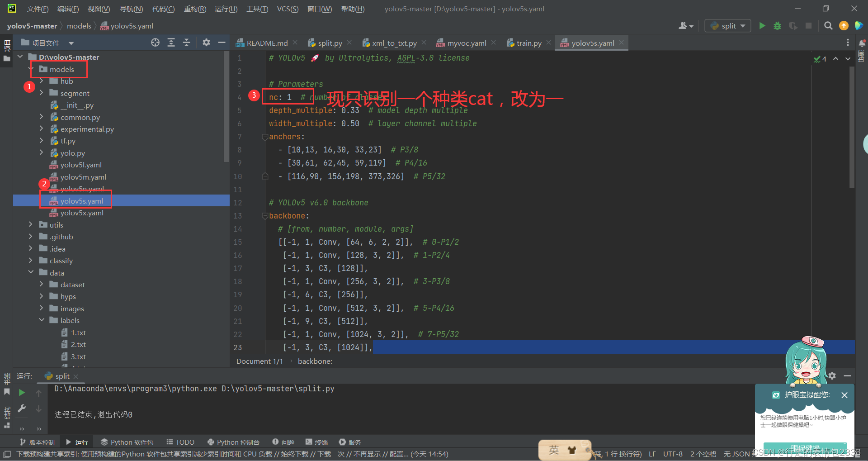The height and width of the screenshot is (461, 868).
Task: Rerun split using the play icon in run panel
Action: click(x=21, y=392)
